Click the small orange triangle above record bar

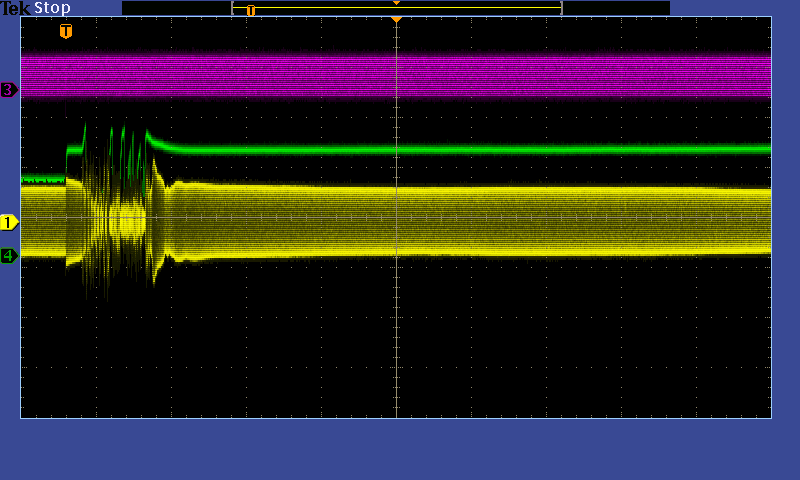pyautogui.click(x=396, y=3)
